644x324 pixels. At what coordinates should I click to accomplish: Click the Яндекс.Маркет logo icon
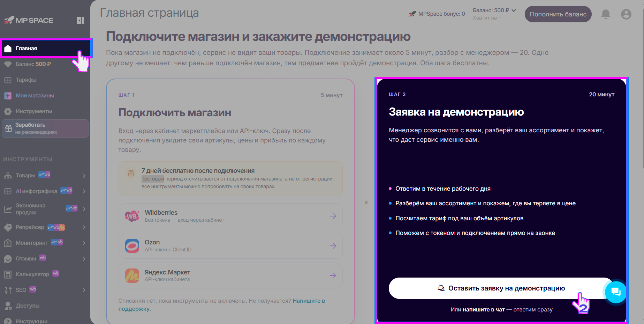point(132,275)
